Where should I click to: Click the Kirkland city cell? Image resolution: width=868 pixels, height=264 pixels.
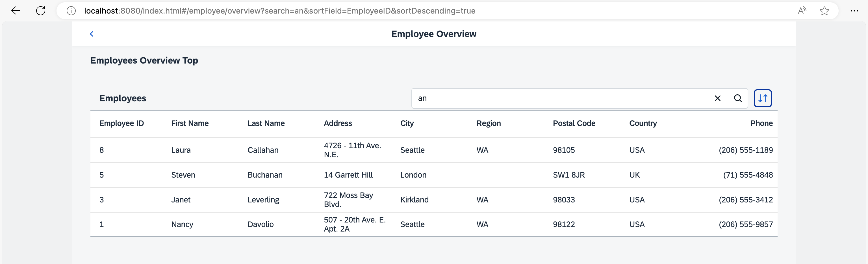pos(414,200)
